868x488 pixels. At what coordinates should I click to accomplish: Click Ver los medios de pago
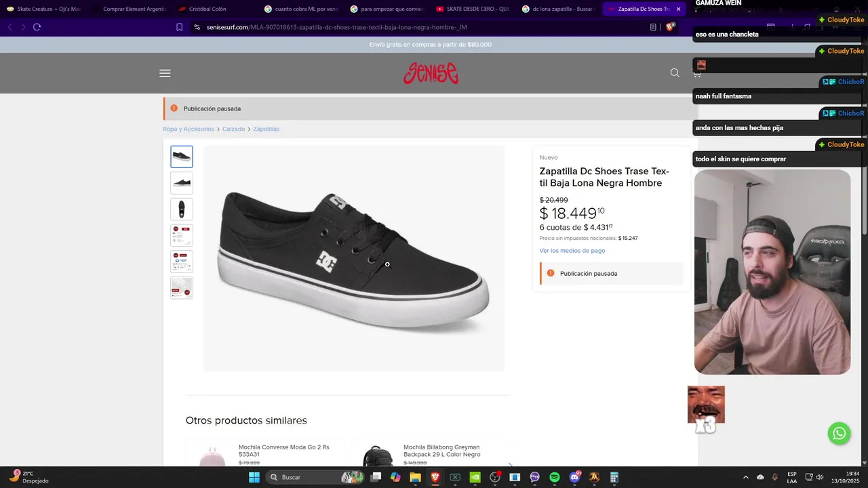(x=572, y=251)
